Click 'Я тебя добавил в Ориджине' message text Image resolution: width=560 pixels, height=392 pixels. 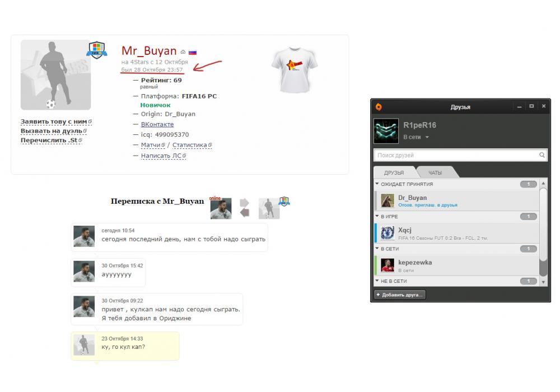pos(146,318)
